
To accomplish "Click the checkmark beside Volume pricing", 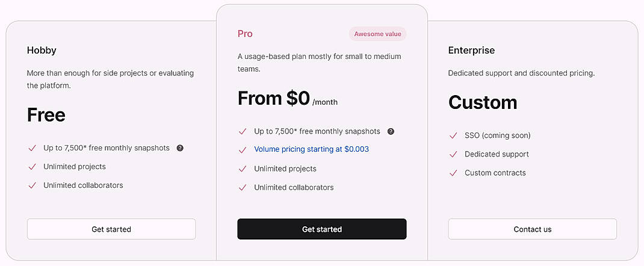I will pos(243,150).
